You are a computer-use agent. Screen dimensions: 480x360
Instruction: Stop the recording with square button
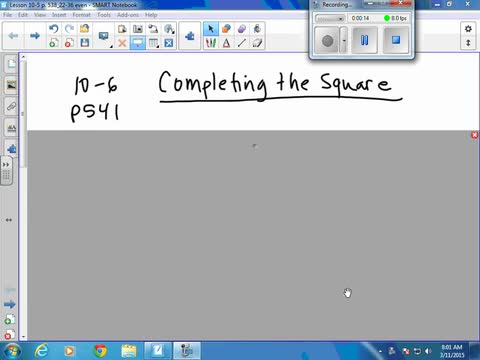click(396, 40)
